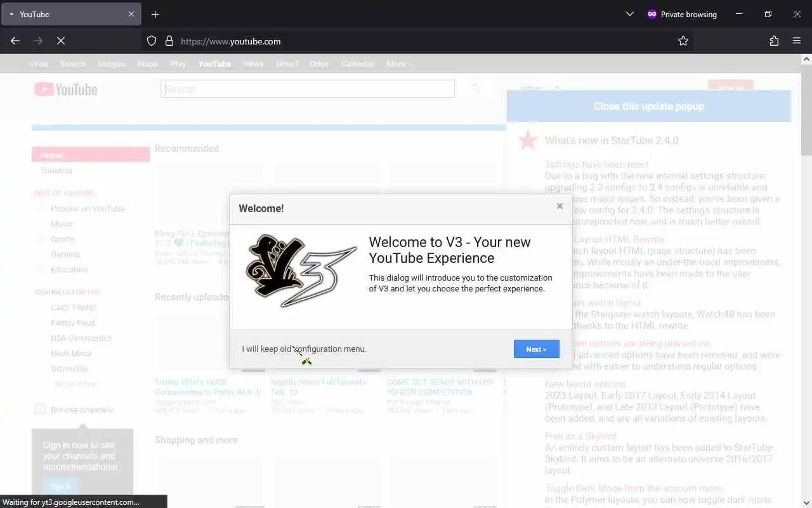Close the Welcome dialog with X

tap(560, 206)
